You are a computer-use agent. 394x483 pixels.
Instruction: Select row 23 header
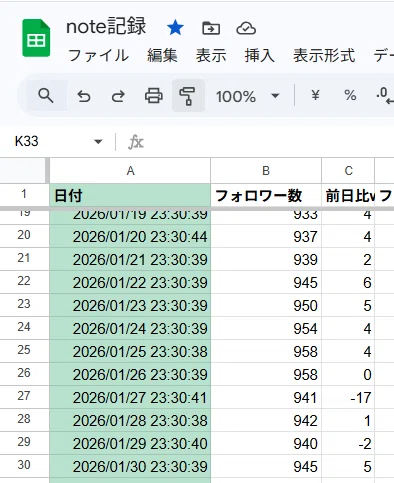24,304
